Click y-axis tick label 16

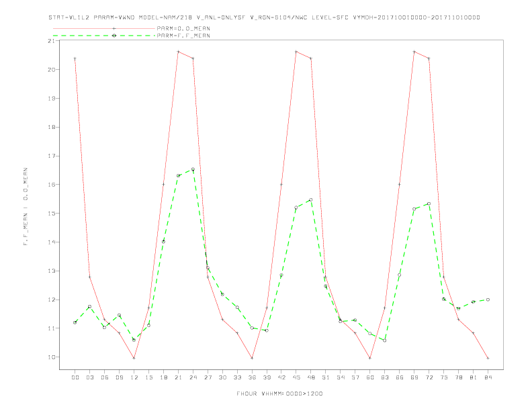(x=51, y=185)
